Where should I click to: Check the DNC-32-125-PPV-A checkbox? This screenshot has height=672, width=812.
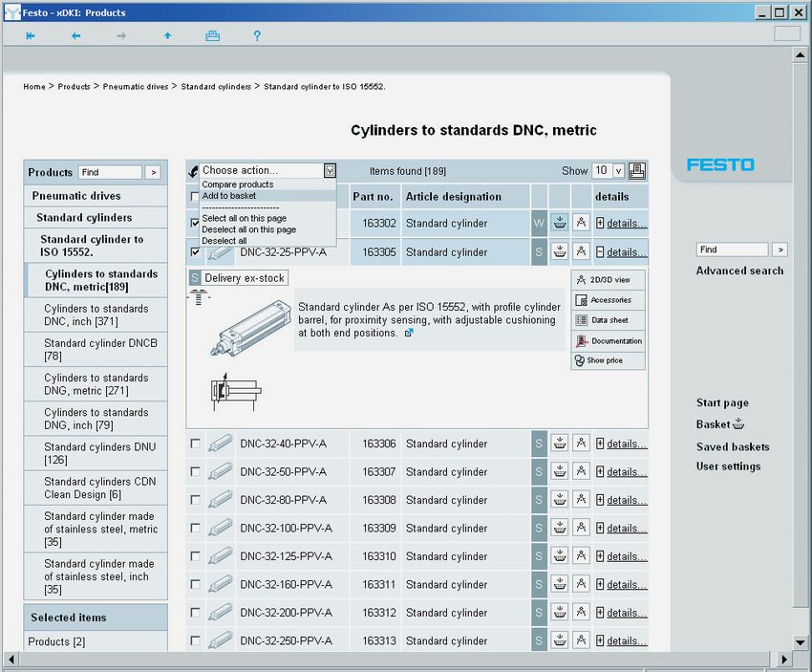pyautogui.click(x=195, y=556)
